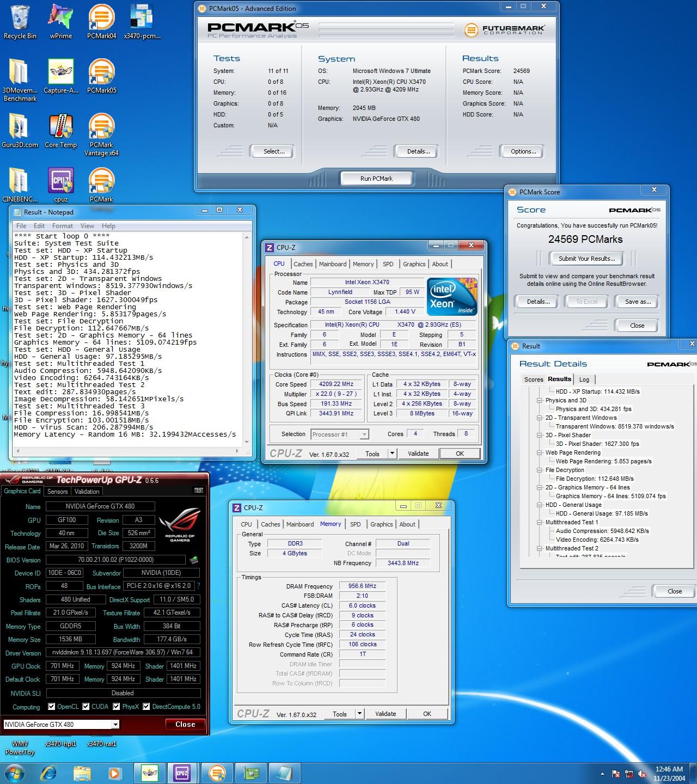Launch Internet Explorer from the taskbar

point(49,773)
